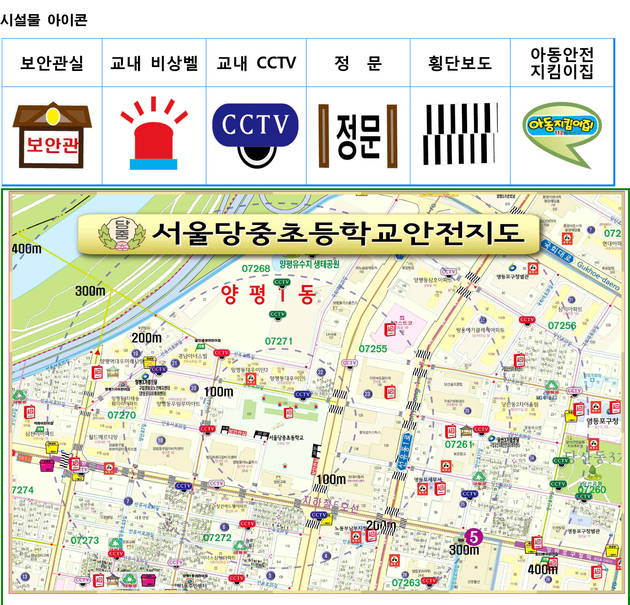The height and width of the screenshot is (605, 630).
Task: Click the 400m label over the river
Action: click(27, 249)
